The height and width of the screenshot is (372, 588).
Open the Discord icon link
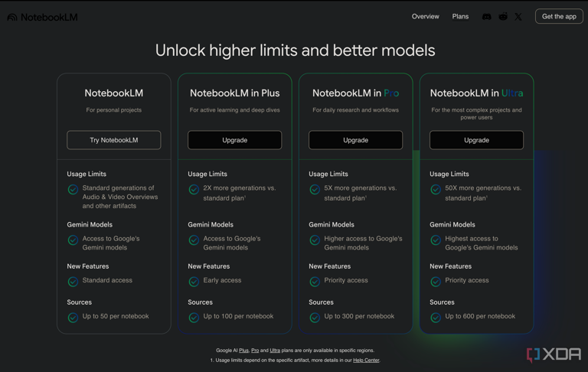(486, 17)
